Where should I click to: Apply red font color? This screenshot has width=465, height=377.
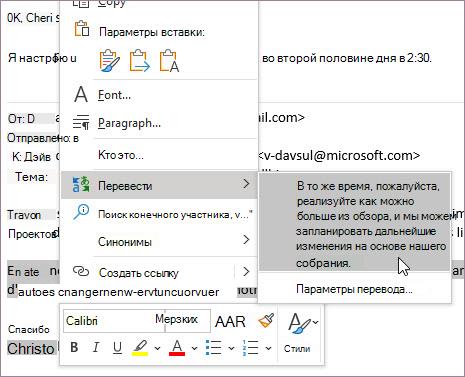click(177, 348)
